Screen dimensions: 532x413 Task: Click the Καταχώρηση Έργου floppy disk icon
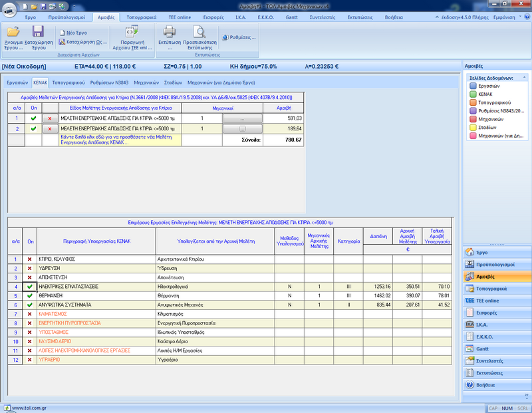point(38,32)
